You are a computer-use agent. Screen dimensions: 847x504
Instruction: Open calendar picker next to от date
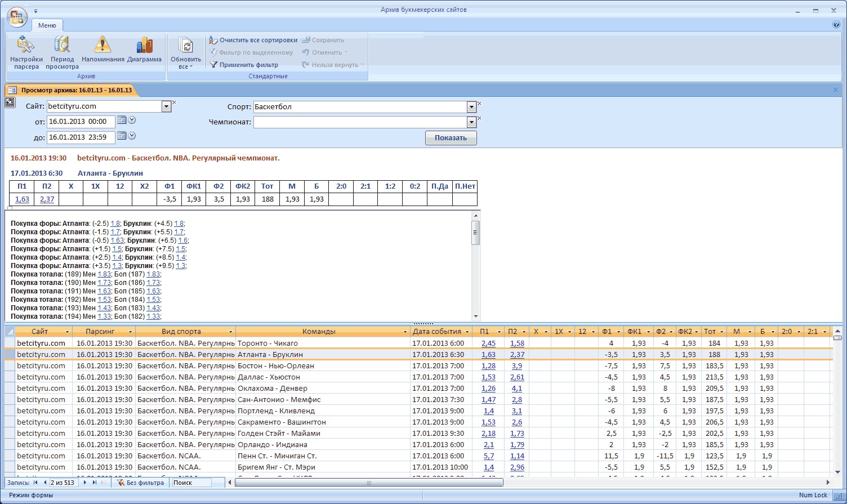(x=122, y=121)
